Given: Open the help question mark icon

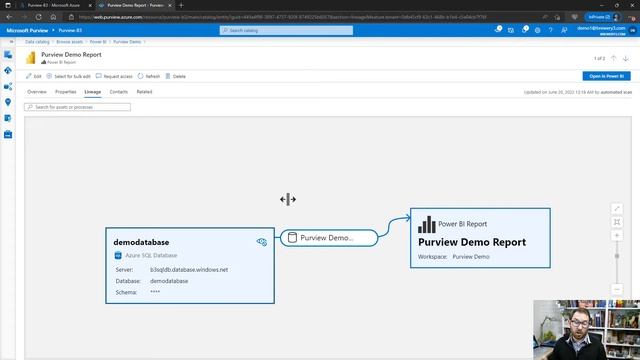Looking at the screenshot, I should (x=551, y=30).
